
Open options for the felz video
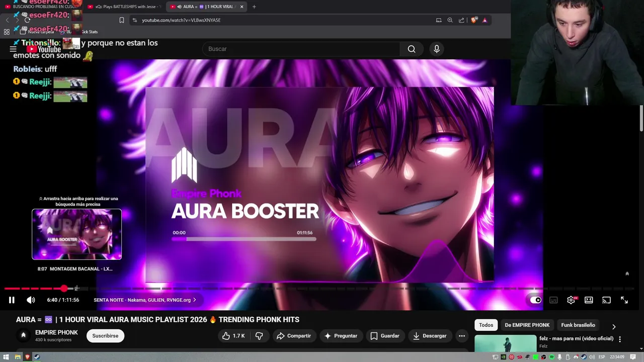(x=620, y=339)
